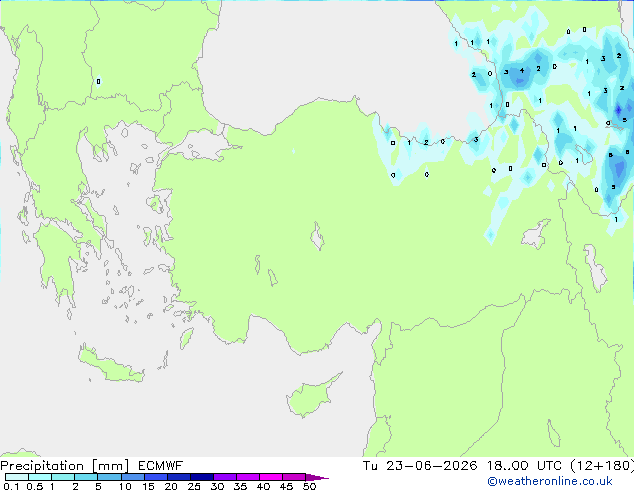Click the legend label '0.5'

[35, 486]
